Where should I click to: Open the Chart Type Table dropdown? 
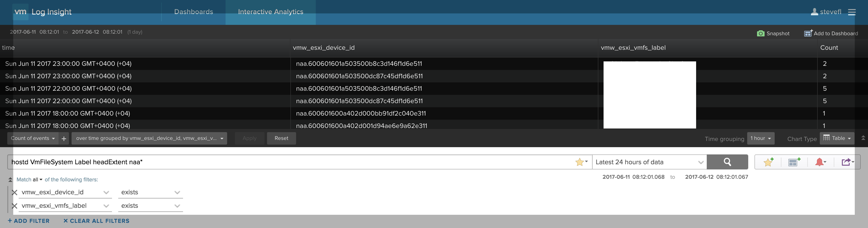837,138
